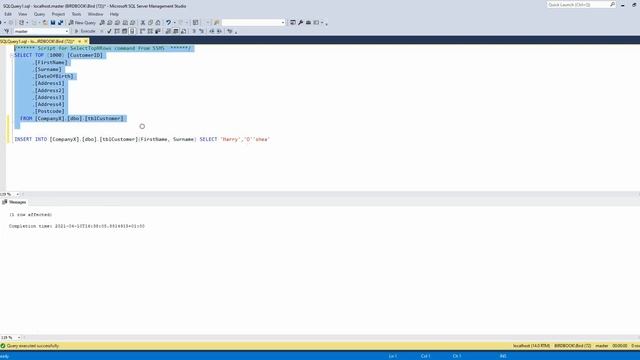Click the Analysis Services MDX Query icon
The width and height of the screenshot is (640, 360).
(x=109, y=22)
